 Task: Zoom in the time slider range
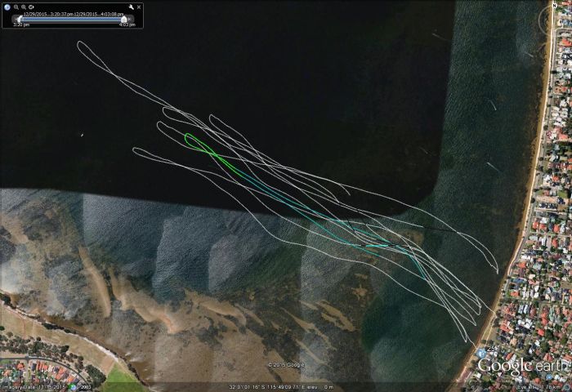click(23, 7)
